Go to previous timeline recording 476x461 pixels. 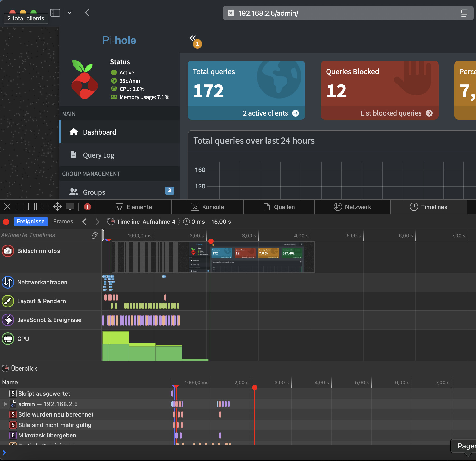coord(84,222)
